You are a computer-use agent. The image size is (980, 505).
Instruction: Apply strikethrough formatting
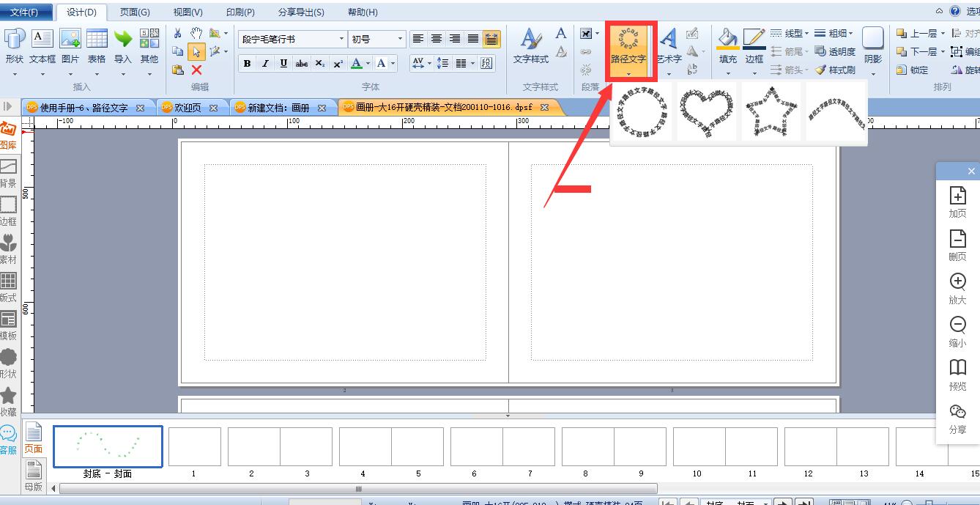(302, 64)
